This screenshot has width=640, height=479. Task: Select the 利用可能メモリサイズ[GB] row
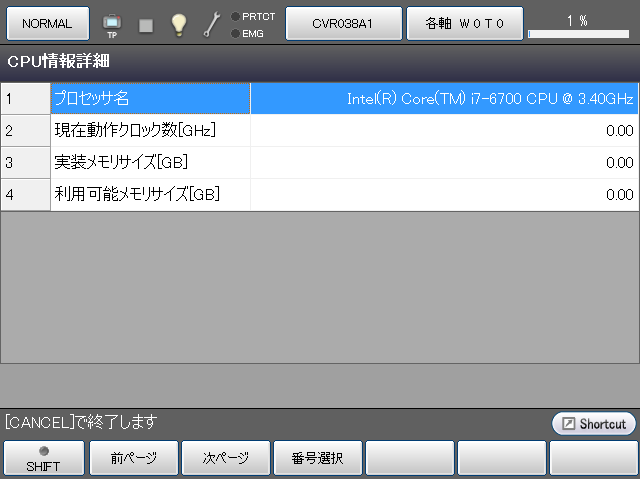(150, 195)
